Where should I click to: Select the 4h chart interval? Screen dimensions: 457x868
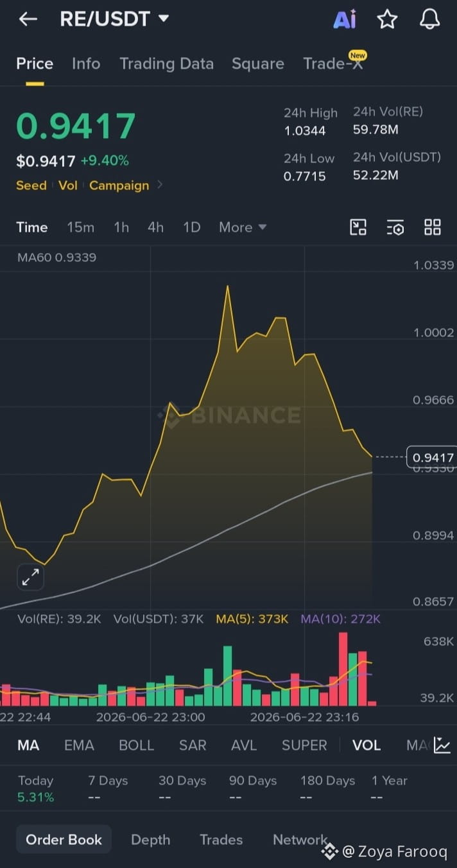155,227
